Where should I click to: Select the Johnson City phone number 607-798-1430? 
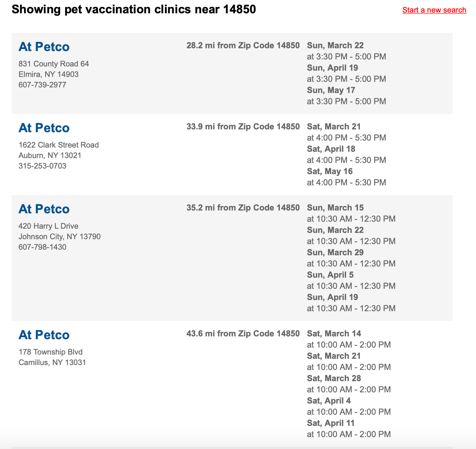tap(42, 247)
